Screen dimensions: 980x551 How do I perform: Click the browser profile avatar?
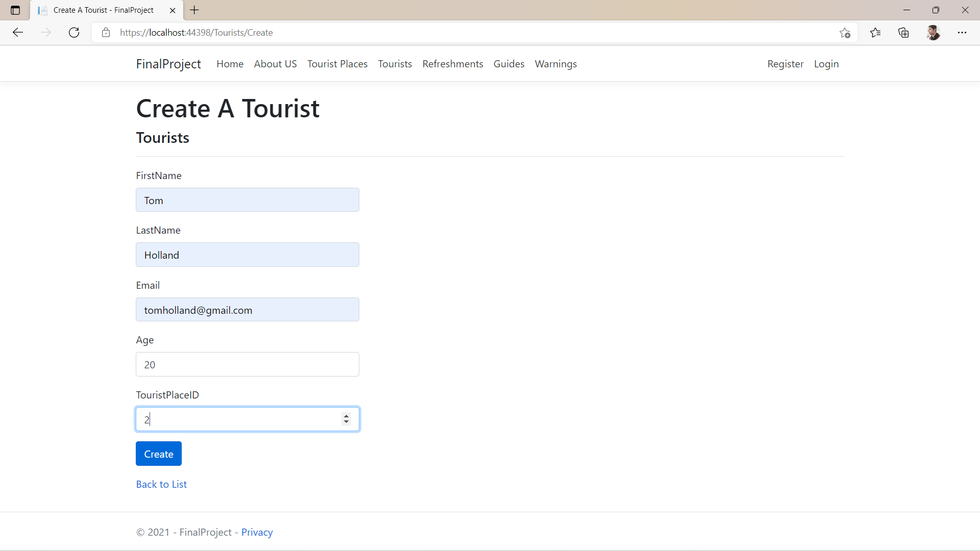[x=934, y=32]
